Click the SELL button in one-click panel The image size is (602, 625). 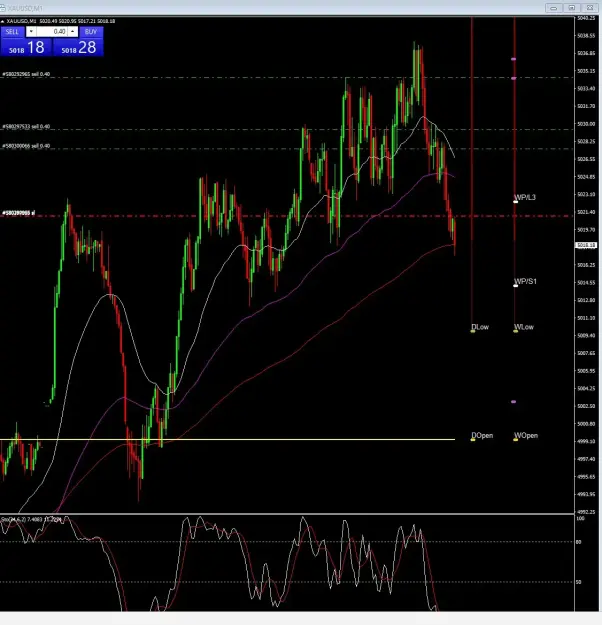click(x=12, y=32)
